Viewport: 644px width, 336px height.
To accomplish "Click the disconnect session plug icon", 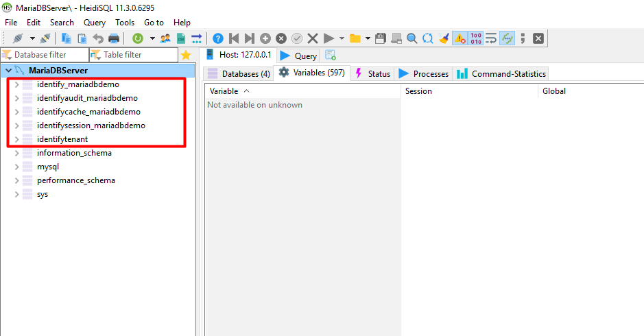I will point(45,38).
